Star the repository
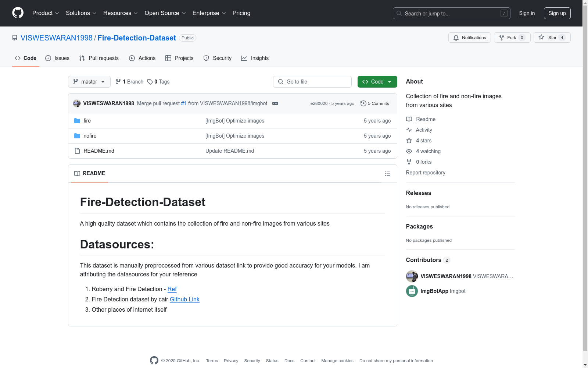The width and height of the screenshot is (588, 368). [552, 38]
